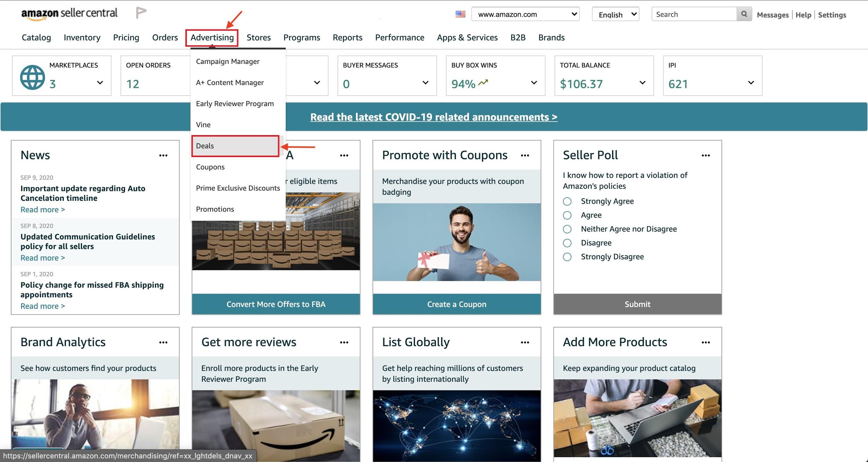Viewport: 868px width, 462px height.
Task: Choose Vine menu entry
Action: 203,125
